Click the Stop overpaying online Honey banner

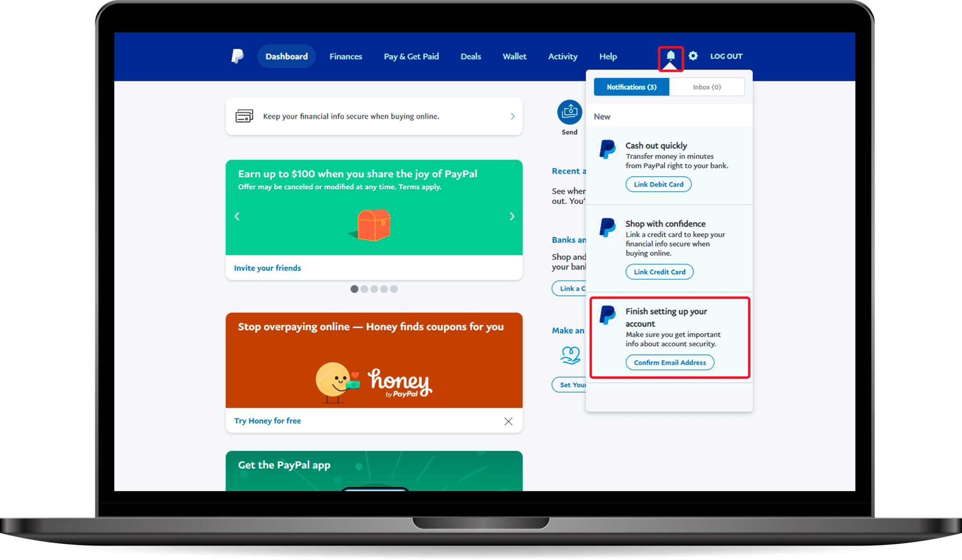click(x=374, y=360)
